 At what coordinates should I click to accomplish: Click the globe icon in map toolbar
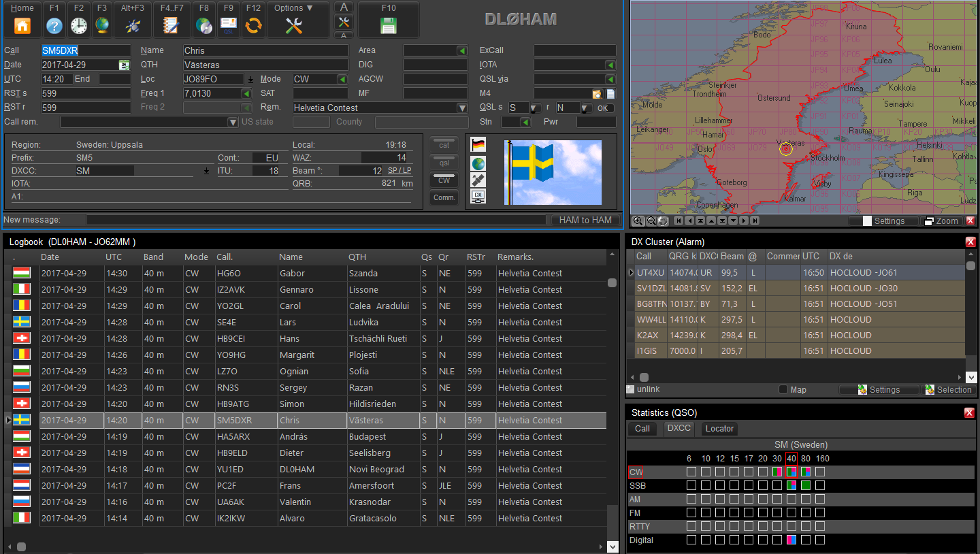[662, 221]
